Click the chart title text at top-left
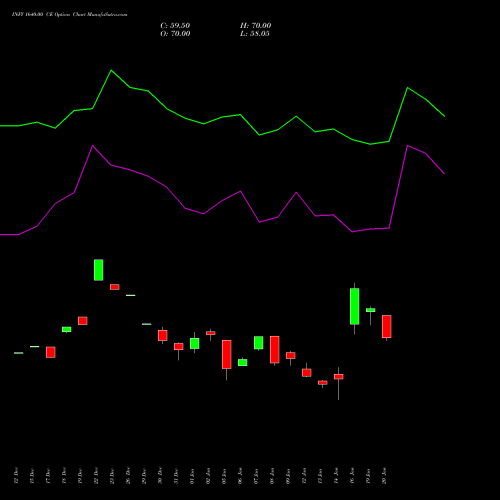500x500 pixels. pos(69,15)
